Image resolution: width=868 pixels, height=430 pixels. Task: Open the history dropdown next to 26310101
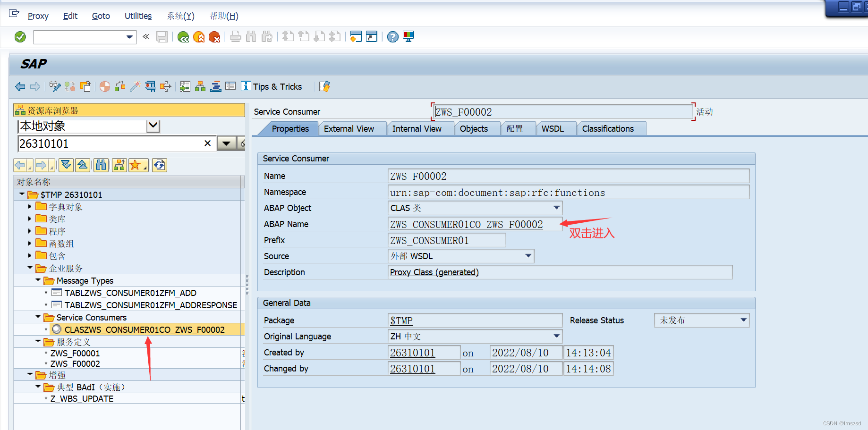(226, 143)
